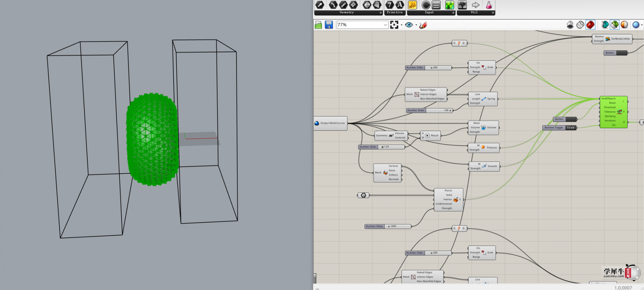The image size is (644, 290).
Task: Pick the Curve arc parameter icon
Action: [x=333, y=5]
